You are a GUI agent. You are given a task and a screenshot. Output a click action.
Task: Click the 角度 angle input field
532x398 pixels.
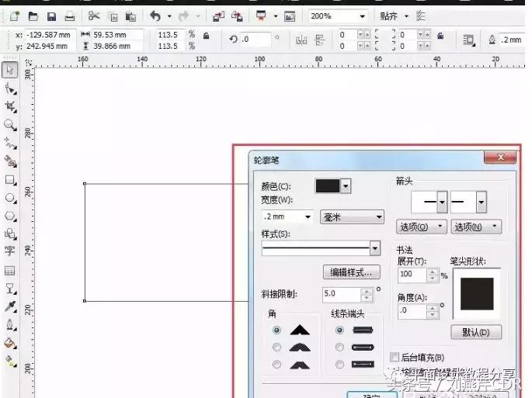tap(412, 311)
